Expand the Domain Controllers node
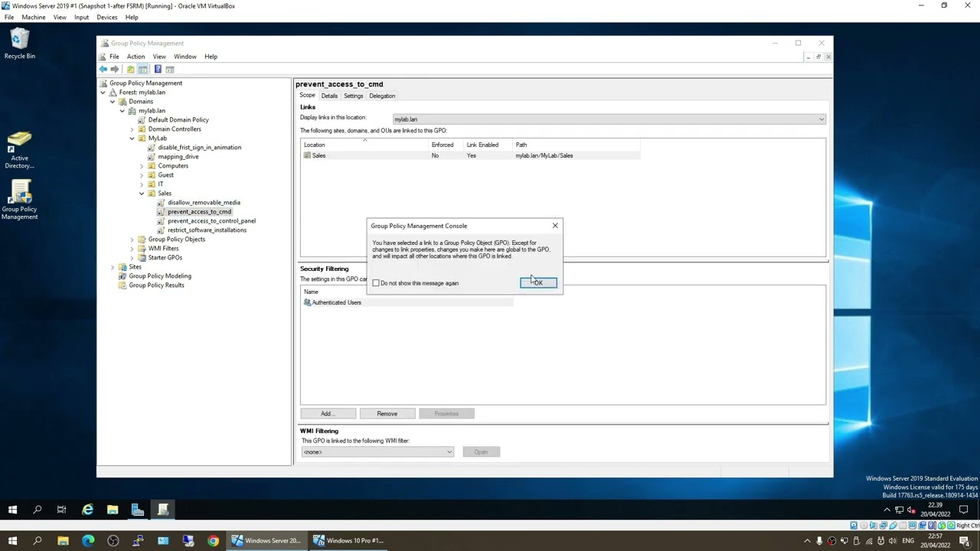 tap(132, 129)
